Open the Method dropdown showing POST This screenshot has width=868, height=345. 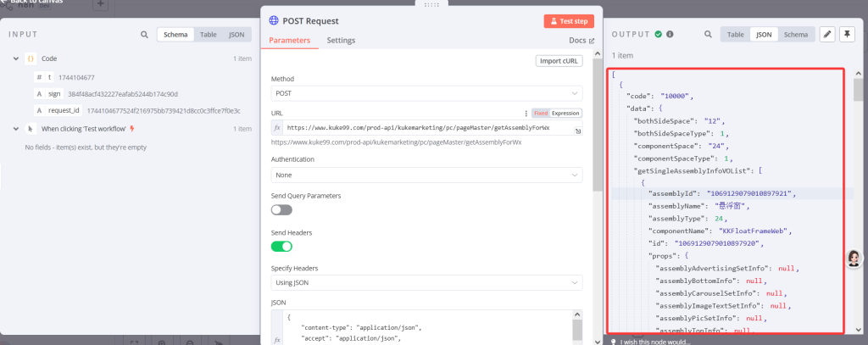[426, 92]
